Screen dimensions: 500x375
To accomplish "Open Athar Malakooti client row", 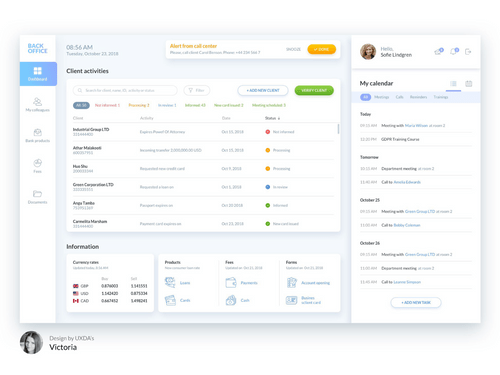I will click(x=203, y=150).
